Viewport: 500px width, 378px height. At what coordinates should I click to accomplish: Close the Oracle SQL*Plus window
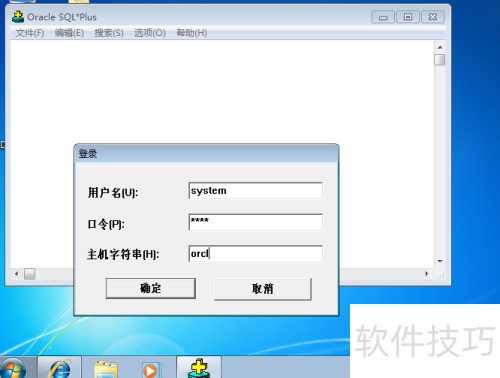(433, 17)
